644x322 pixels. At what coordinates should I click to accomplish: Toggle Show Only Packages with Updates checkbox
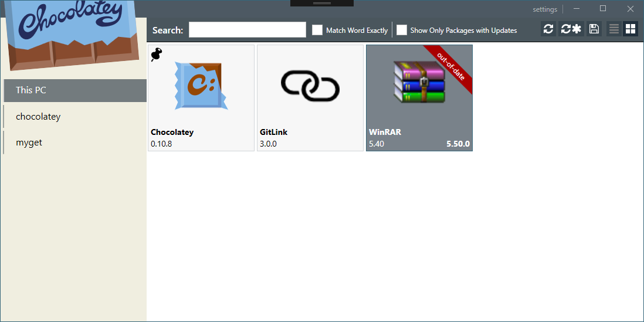(402, 30)
